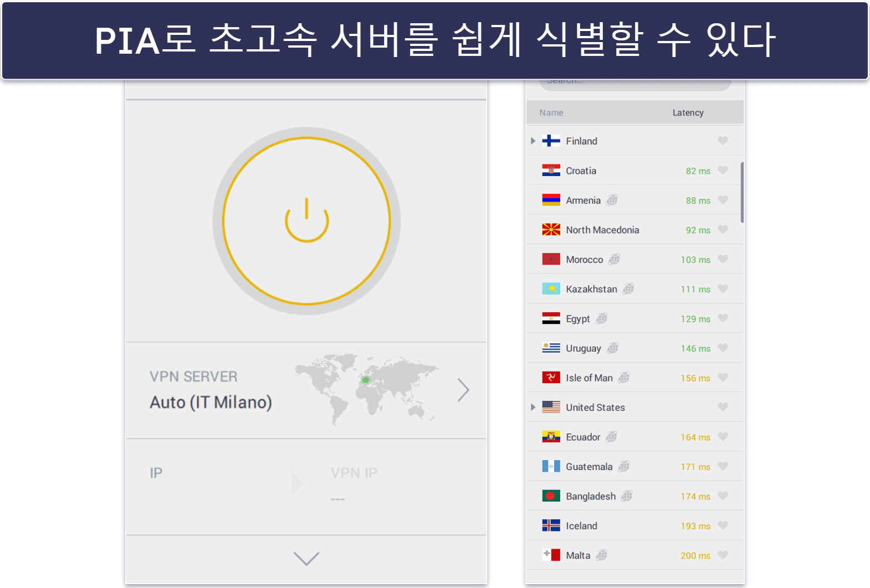Click Auto (IT Milano) server label
Viewport: 870px width, 588px height.
211,403
